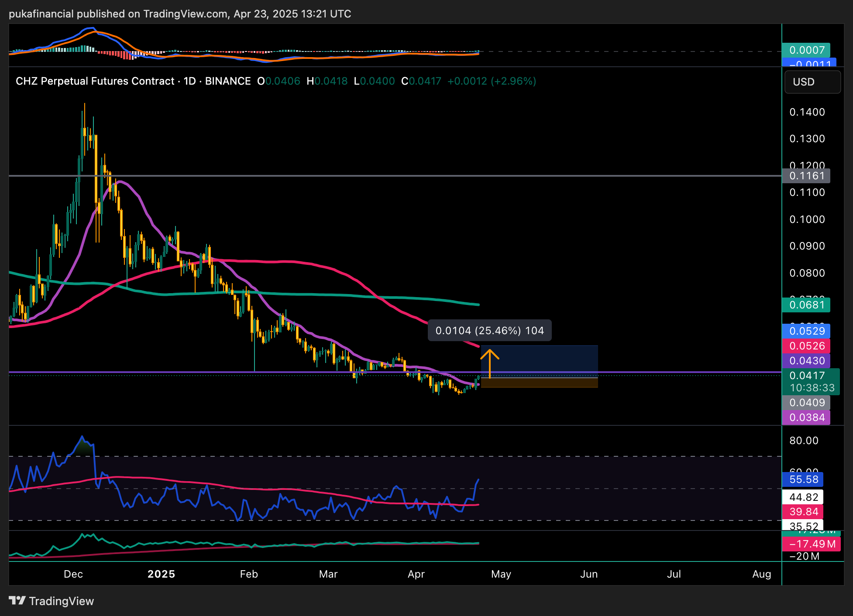853x616 pixels.
Task: Click the teal 0.0007 MACD value label
Action: [x=806, y=50]
